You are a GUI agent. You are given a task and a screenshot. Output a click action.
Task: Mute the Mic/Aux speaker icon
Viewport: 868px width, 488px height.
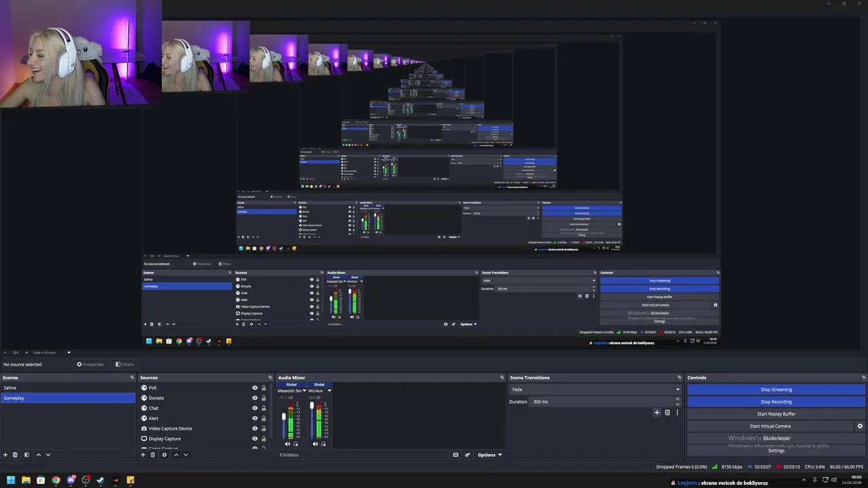pyautogui.click(x=315, y=444)
